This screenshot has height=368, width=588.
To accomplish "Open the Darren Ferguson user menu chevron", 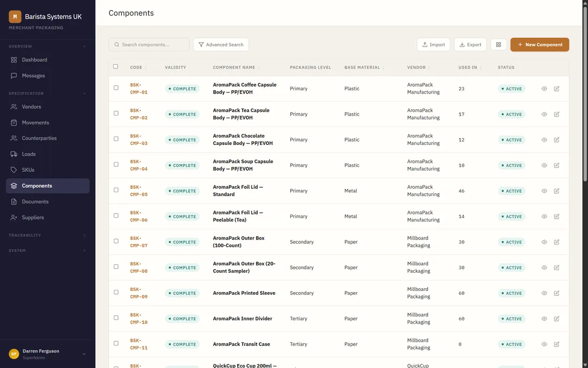I will click(x=84, y=354).
